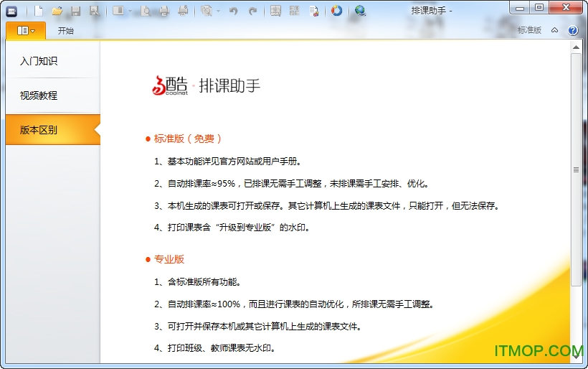This screenshot has width=588, height=369.
Task: Click the printer Print icon
Action: [164, 11]
